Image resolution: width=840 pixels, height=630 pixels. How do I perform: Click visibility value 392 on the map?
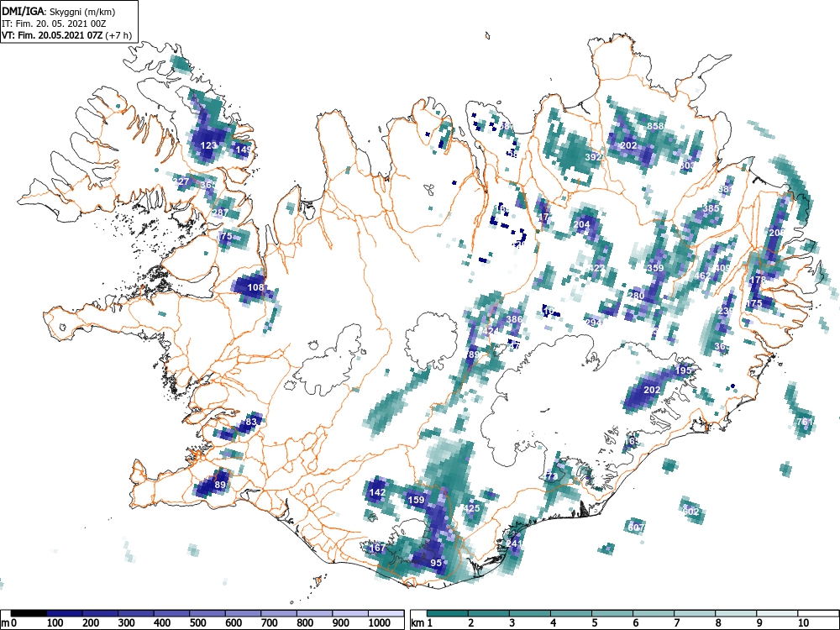(x=593, y=157)
